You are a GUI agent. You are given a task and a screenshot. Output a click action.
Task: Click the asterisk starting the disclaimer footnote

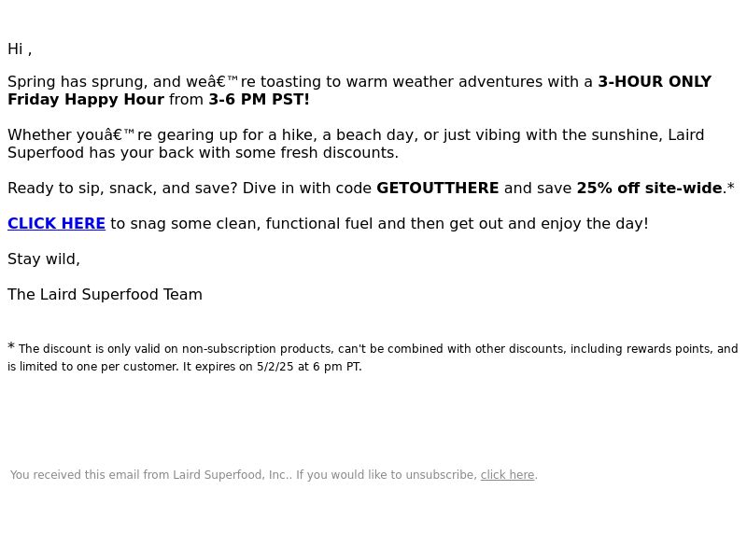11,346
